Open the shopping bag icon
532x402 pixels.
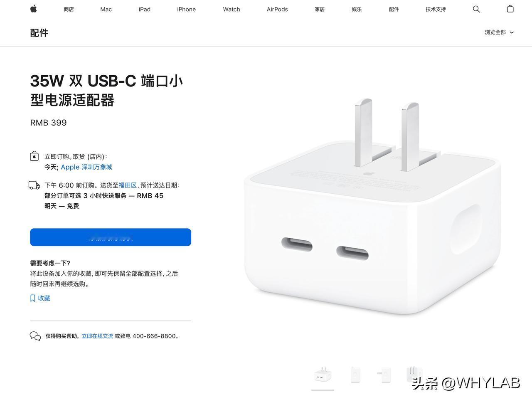pos(510,9)
